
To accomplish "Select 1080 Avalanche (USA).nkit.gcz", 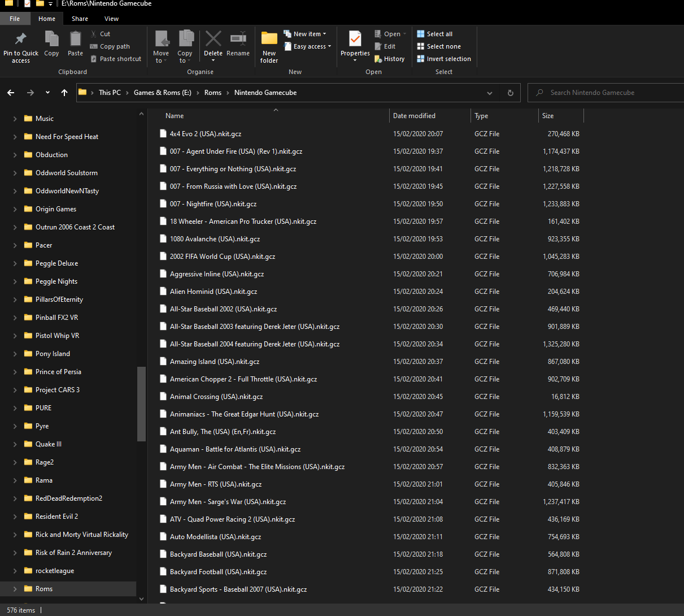I will click(x=215, y=239).
